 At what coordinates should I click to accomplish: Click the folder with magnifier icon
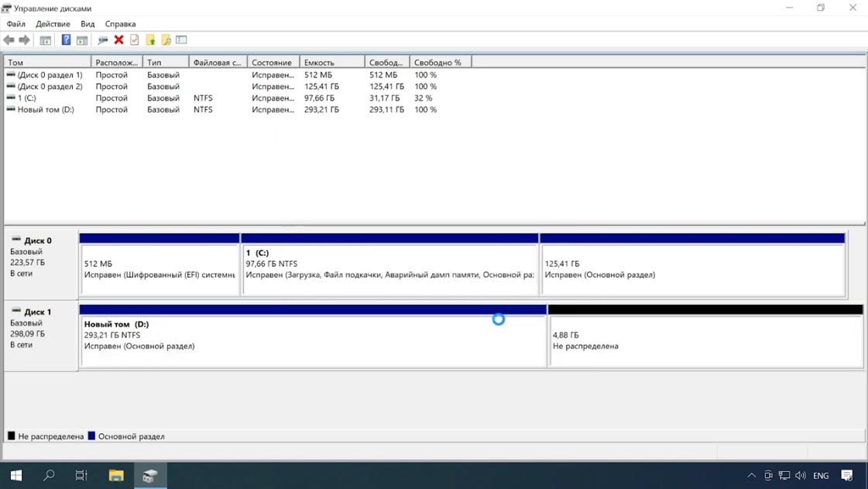(166, 39)
